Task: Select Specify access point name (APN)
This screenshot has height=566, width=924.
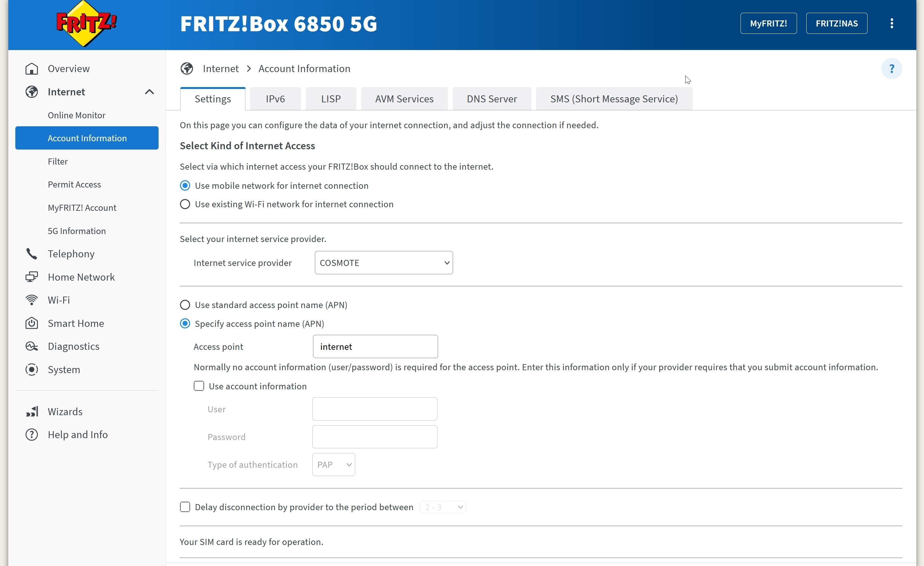Action: pos(185,323)
